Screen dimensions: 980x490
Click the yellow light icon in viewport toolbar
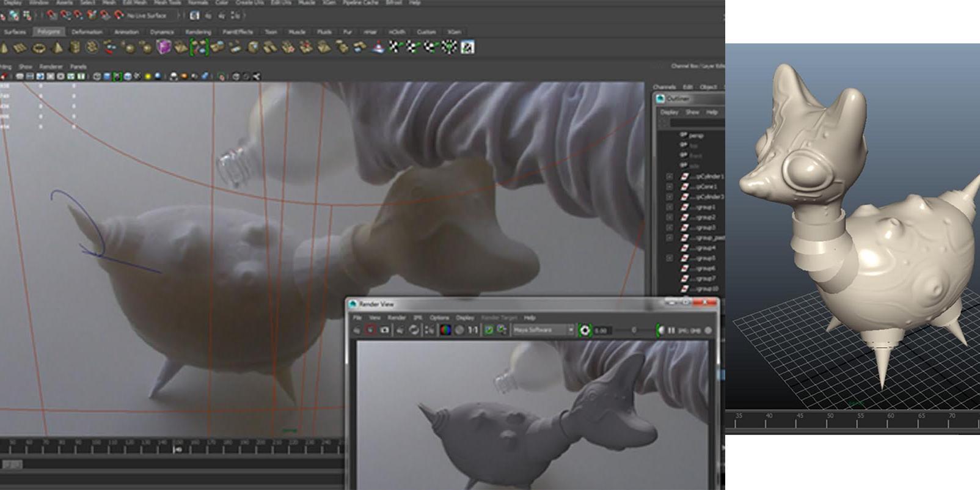coord(148,76)
